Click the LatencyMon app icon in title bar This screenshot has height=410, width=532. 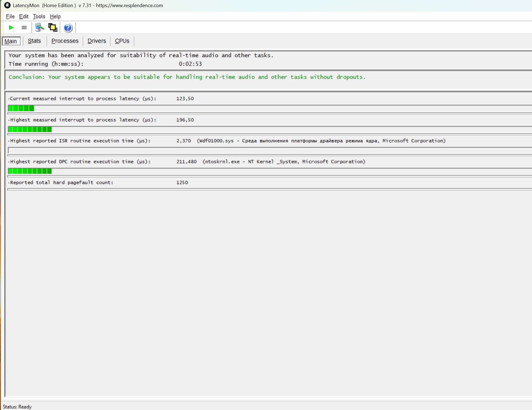(x=7, y=5)
